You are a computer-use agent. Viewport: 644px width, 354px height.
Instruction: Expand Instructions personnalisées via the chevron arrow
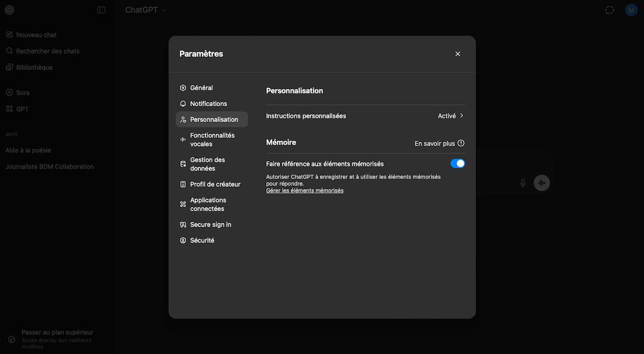point(462,115)
